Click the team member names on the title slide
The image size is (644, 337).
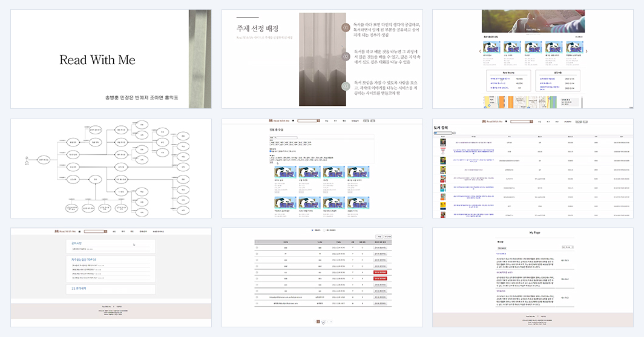[x=142, y=97]
